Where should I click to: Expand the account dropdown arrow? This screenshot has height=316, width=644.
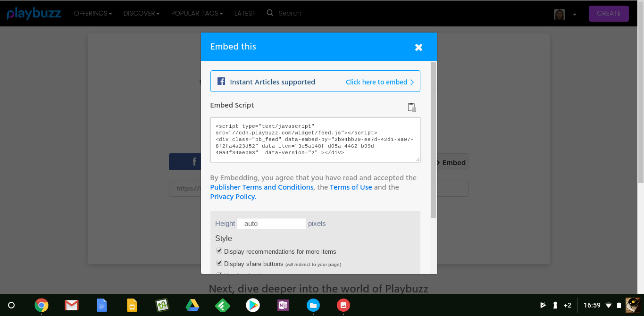click(574, 15)
